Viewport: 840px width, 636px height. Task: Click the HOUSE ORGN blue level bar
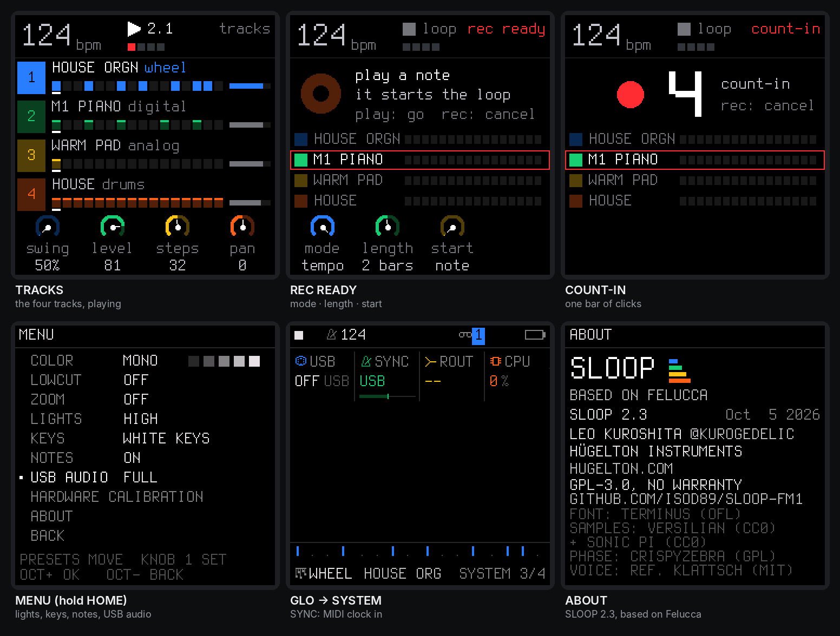250,86
